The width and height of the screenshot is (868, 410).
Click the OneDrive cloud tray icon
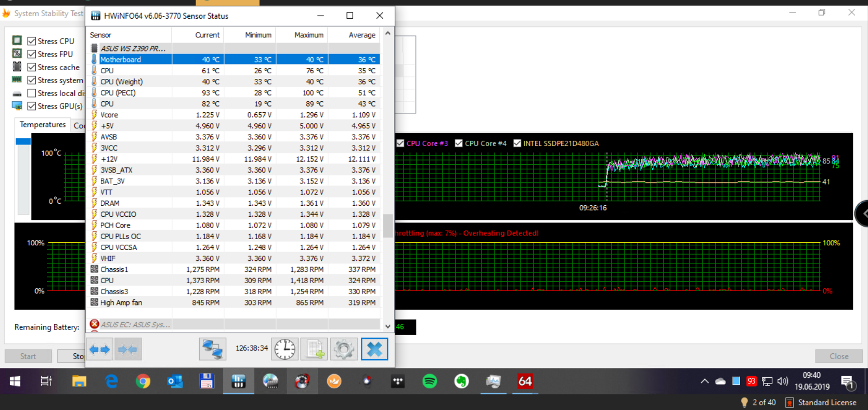click(x=720, y=381)
